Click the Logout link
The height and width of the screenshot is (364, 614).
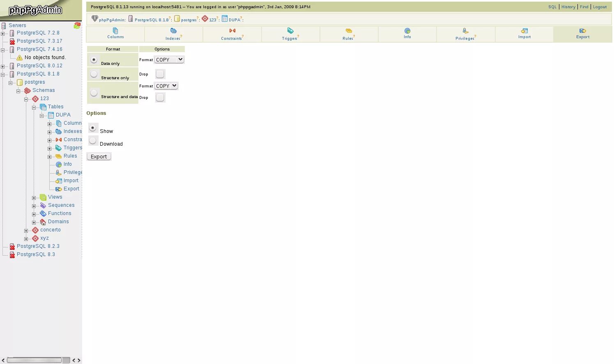(x=600, y=7)
